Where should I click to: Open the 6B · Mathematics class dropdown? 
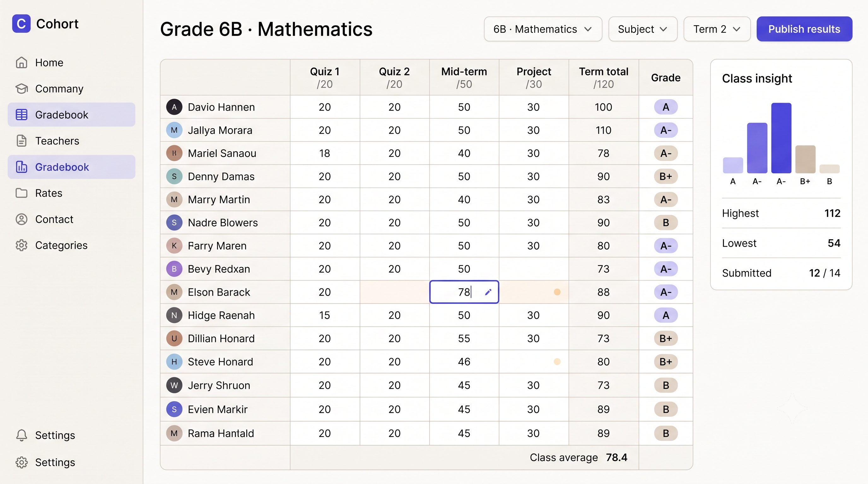pyautogui.click(x=543, y=29)
